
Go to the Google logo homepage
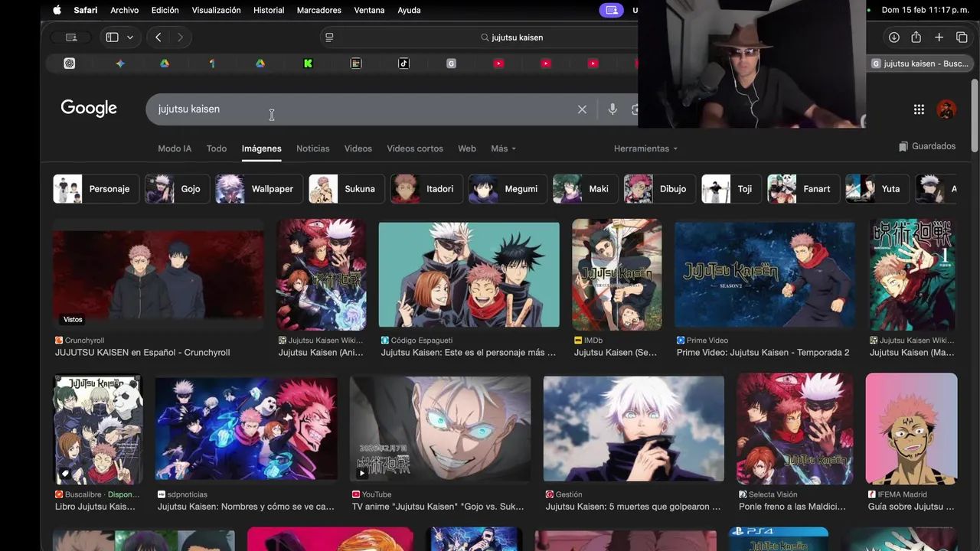click(x=89, y=108)
